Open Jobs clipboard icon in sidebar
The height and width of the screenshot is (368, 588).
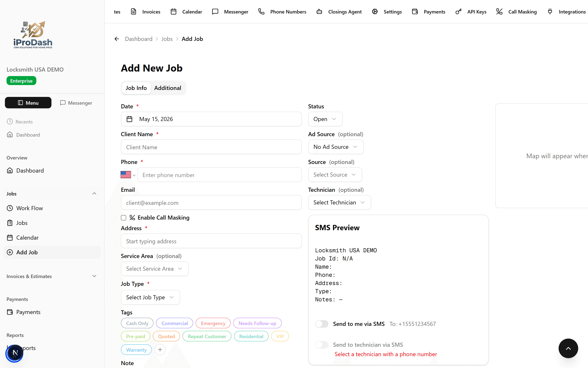coord(10,223)
